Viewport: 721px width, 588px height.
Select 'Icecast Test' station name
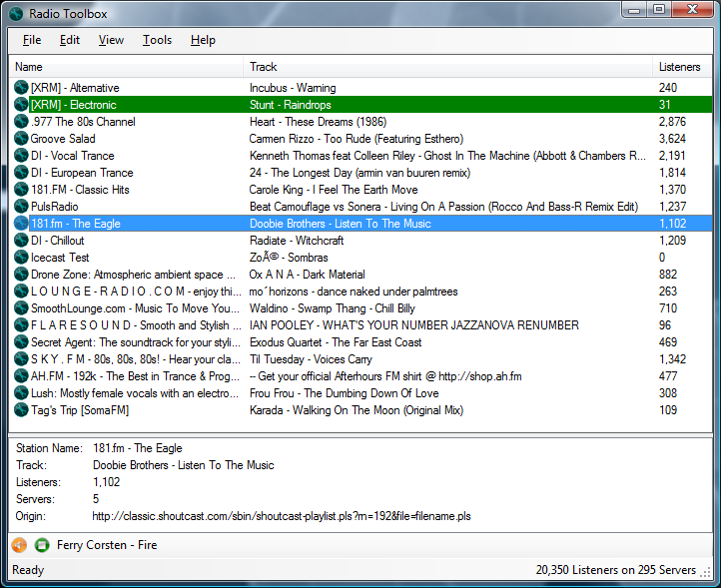point(60,258)
